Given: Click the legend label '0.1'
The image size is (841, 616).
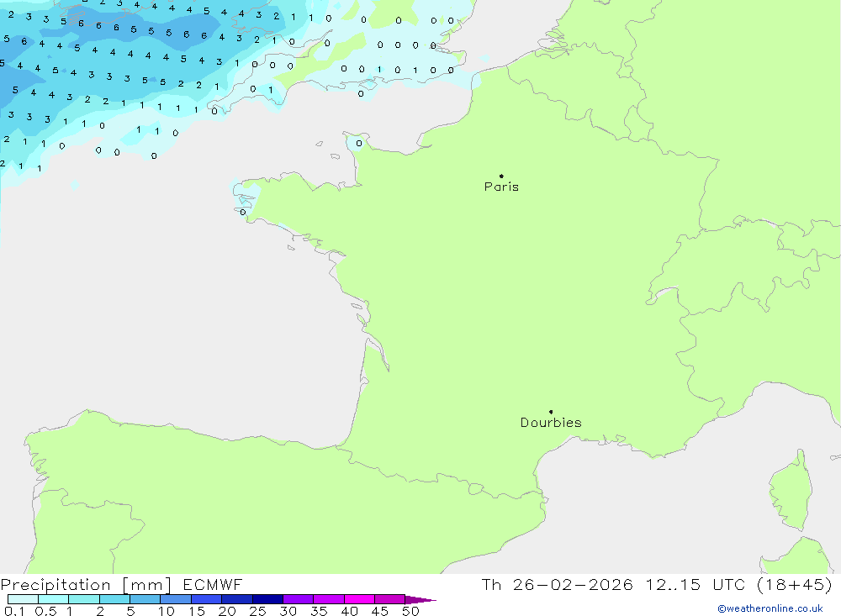Looking at the screenshot, I should pos(14,611).
